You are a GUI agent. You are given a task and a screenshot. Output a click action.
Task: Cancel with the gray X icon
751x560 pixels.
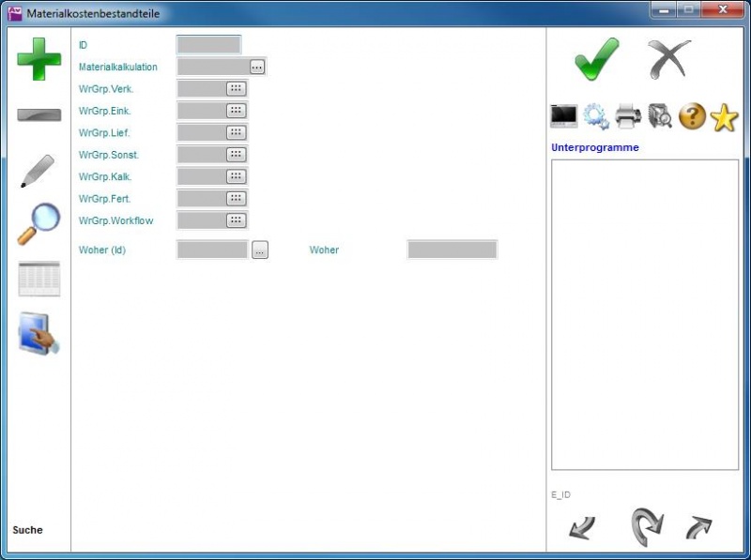[669, 59]
